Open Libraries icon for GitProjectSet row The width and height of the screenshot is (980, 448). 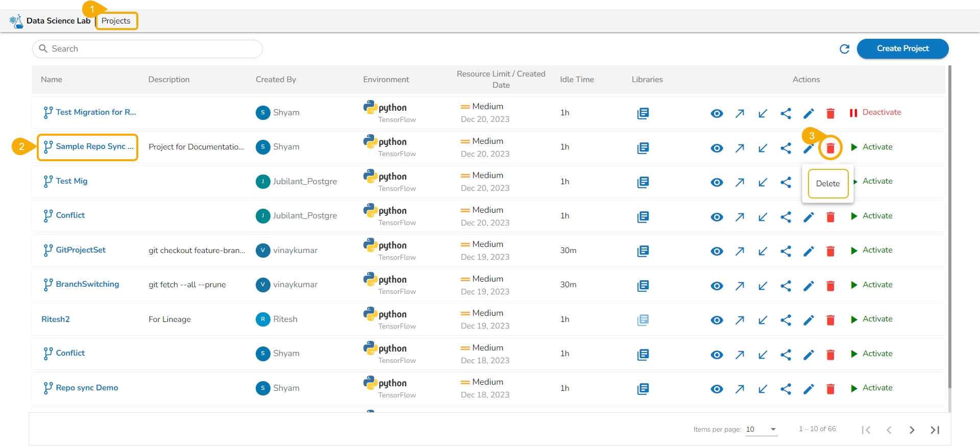point(643,251)
